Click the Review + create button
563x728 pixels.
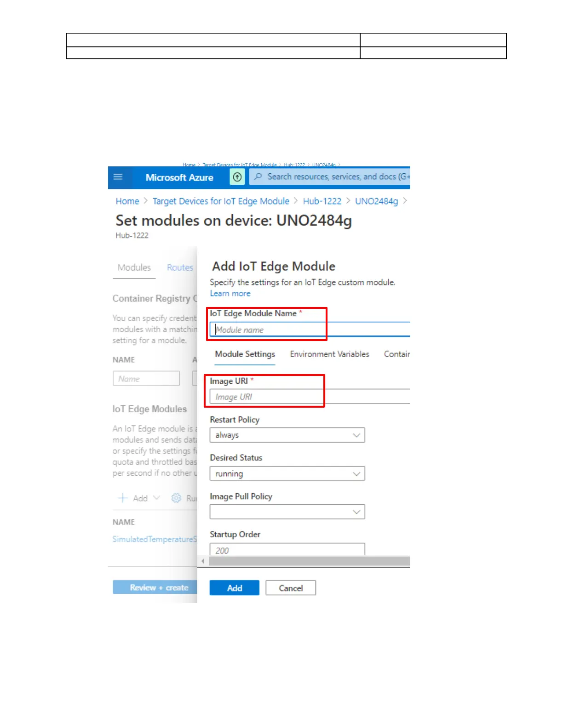155,588
